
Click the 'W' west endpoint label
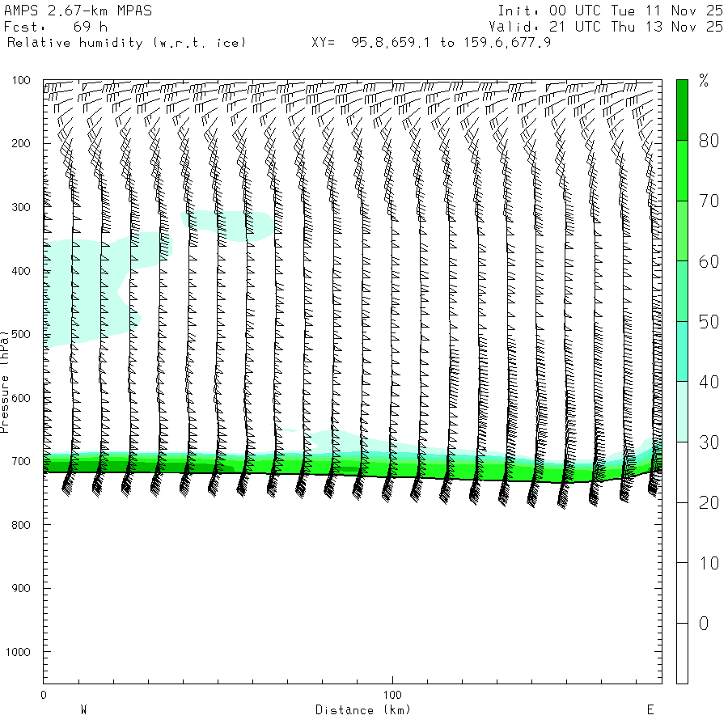pyautogui.click(x=83, y=710)
